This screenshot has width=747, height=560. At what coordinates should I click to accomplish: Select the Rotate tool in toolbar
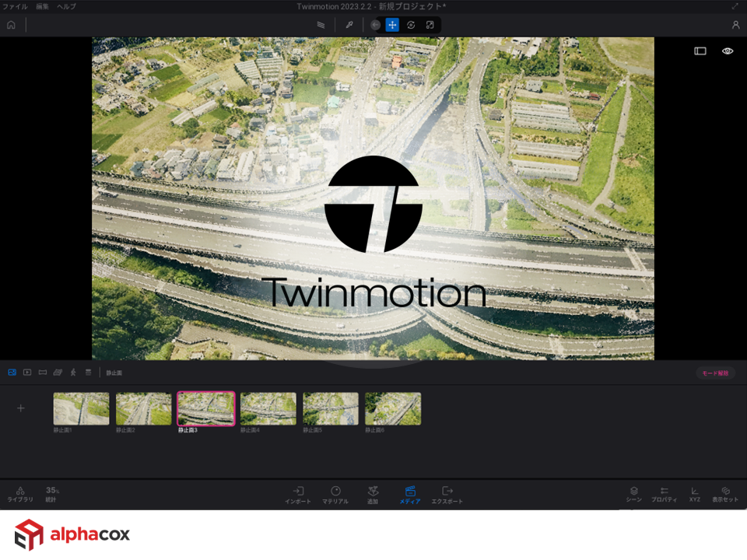pos(411,25)
